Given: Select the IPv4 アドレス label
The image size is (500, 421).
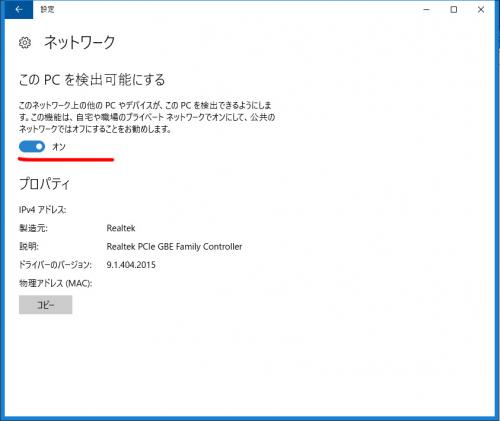Looking at the screenshot, I should pos(43,210).
